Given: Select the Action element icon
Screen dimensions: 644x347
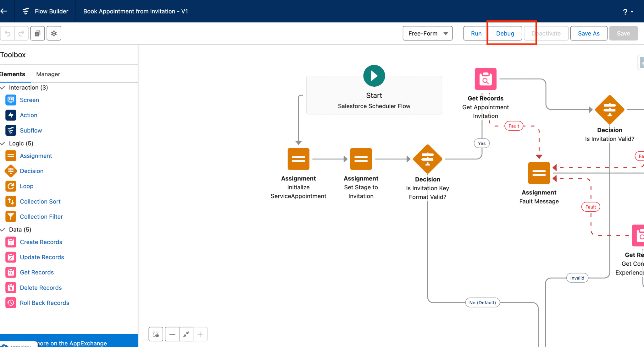Looking at the screenshot, I should (10, 115).
